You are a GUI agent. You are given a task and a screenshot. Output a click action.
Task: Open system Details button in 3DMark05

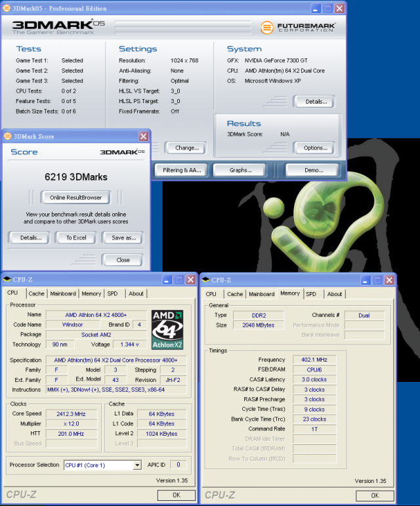coord(314,102)
